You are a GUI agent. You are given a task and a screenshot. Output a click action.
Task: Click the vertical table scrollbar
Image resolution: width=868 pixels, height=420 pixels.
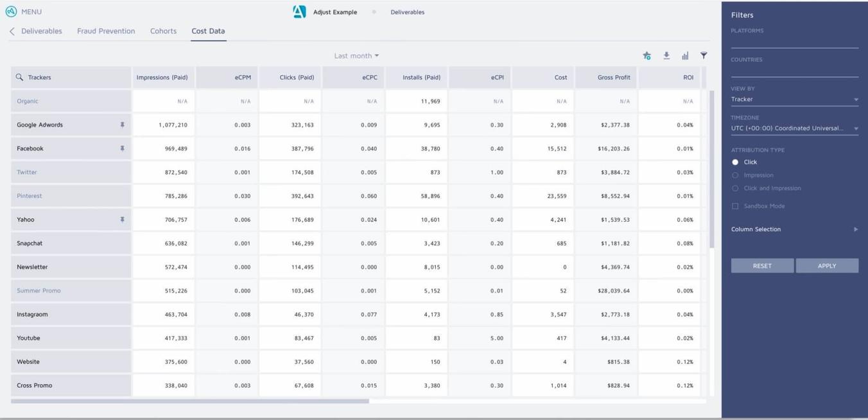712,170
